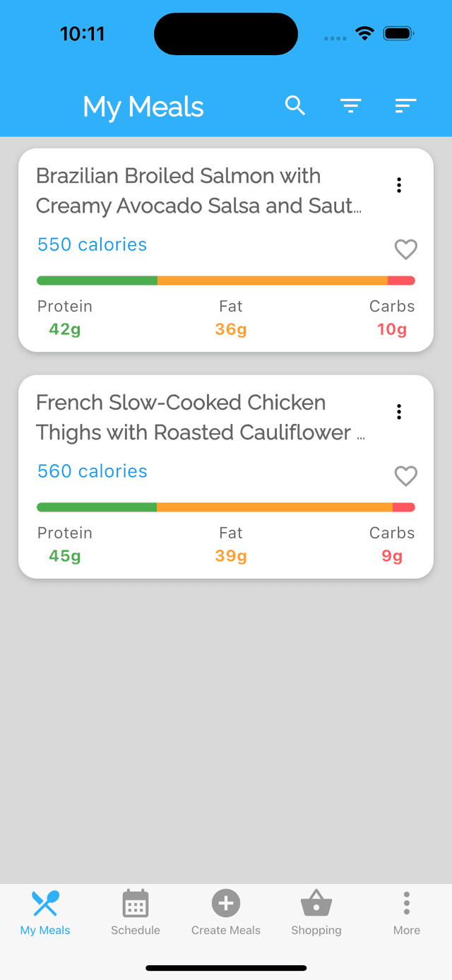This screenshot has width=452, height=980.
Task: Open the Brazilian Broiled Salmon meal title
Action: pos(199,191)
